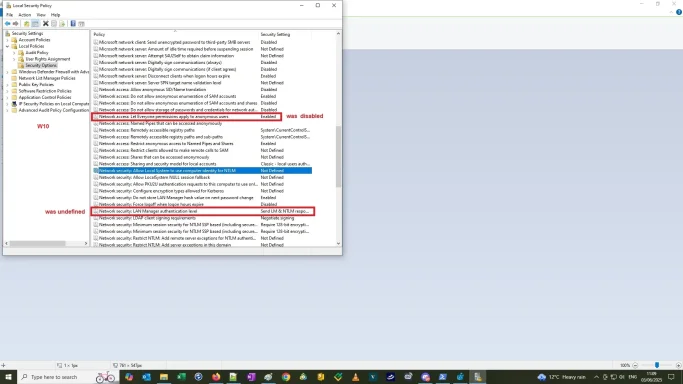
Task: Open Firefox from the taskbar
Action: point(216,377)
